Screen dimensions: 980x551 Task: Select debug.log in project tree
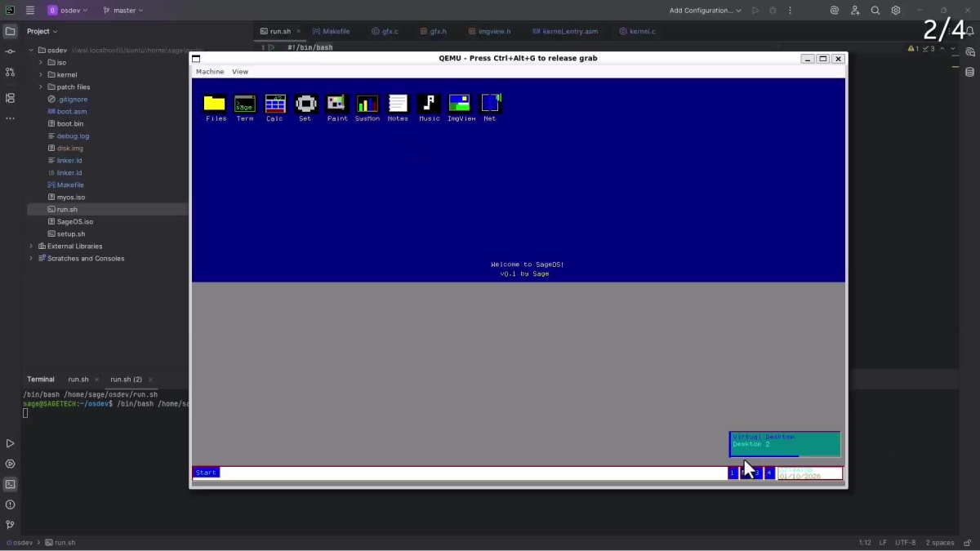[73, 136]
